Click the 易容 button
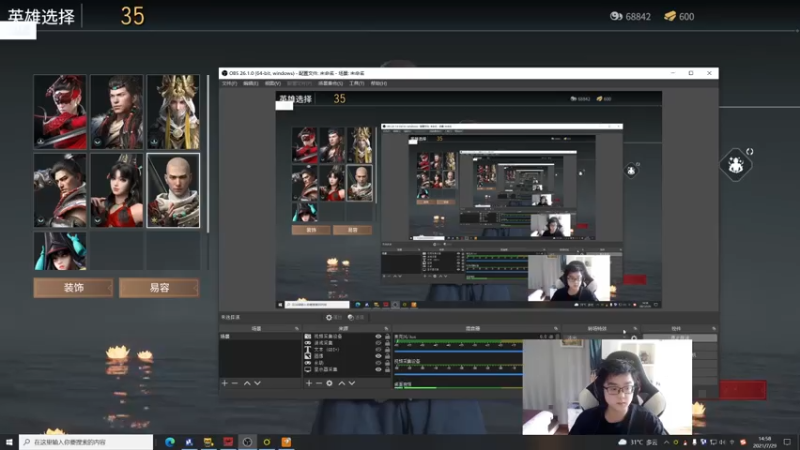 [x=159, y=288]
